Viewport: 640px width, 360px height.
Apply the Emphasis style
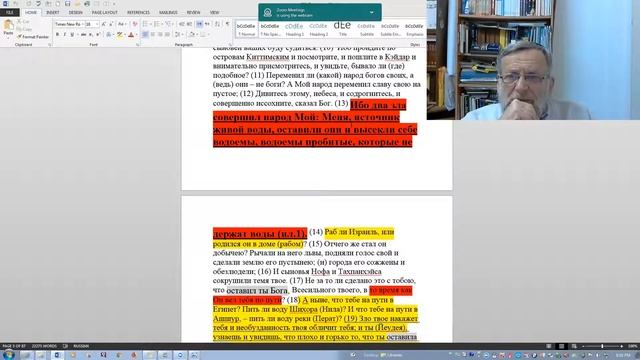click(x=414, y=29)
